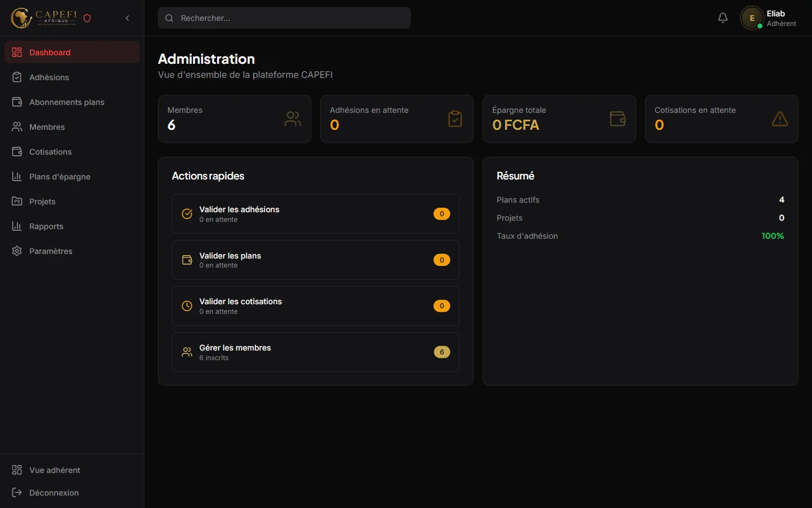The width and height of the screenshot is (812, 508).
Task: Click the Adhésions en attente clipboard icon
Action: coord(455,119)
